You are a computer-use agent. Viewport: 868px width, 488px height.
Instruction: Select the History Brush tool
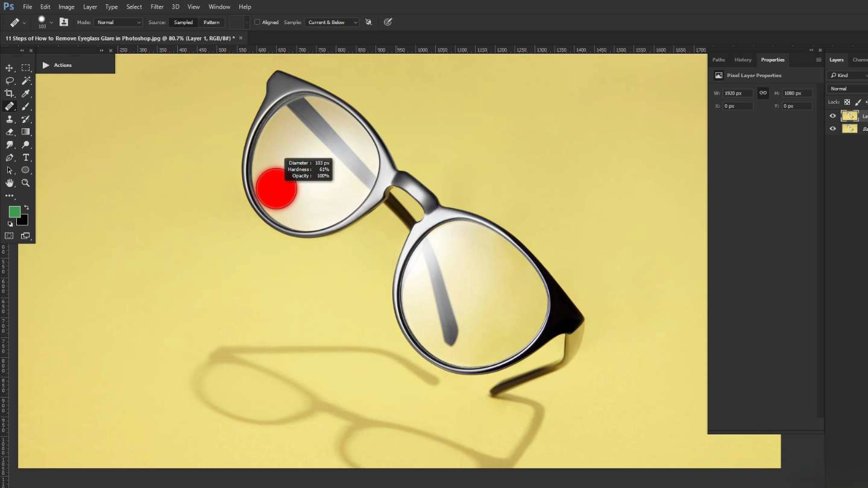pos(26,119)
